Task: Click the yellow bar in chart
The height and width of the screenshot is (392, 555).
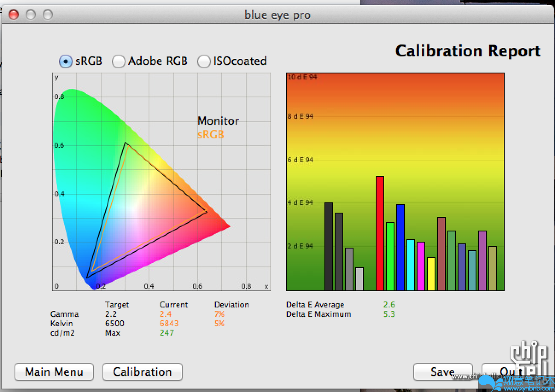Action: (x=431, y=274)
